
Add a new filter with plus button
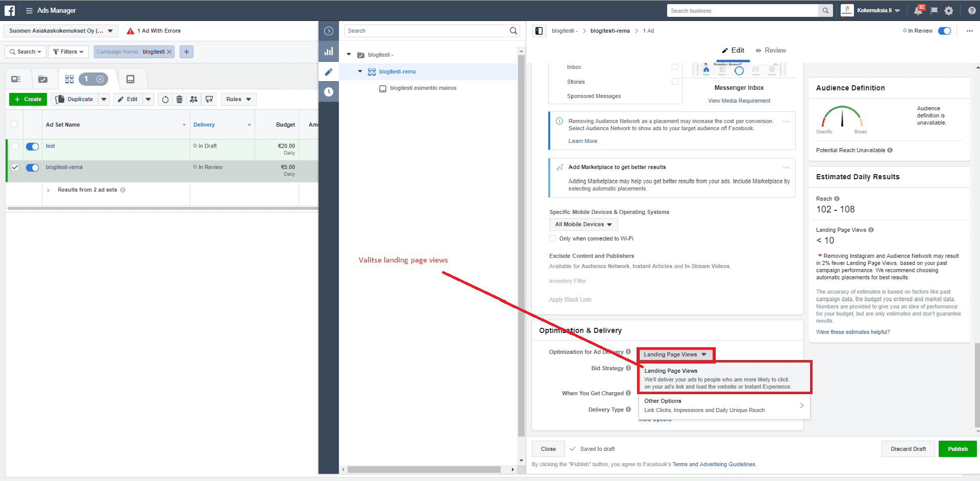click(186, 52)
